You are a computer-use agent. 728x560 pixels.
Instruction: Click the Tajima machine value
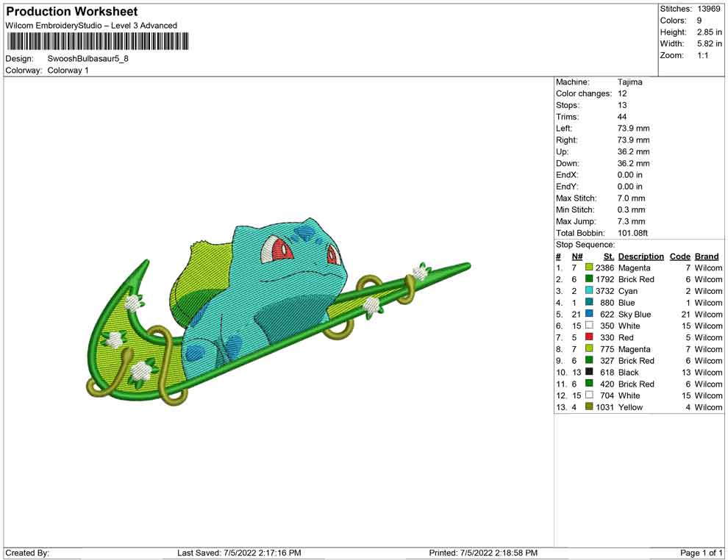629,82
